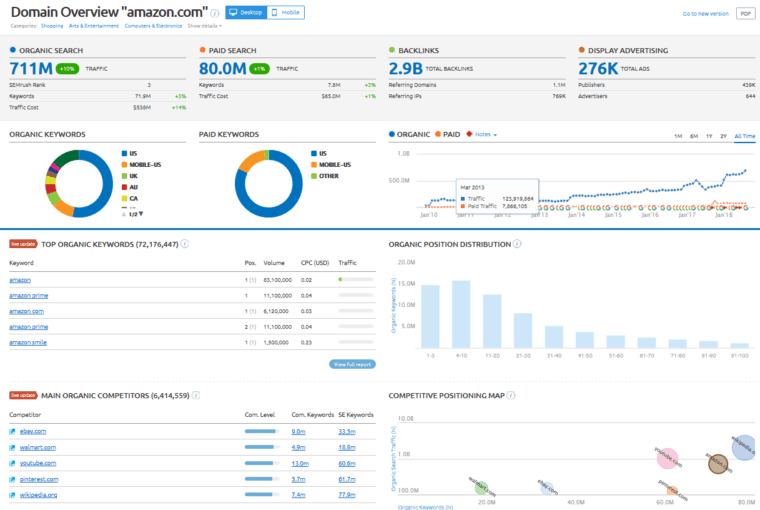Click the external link icon next to ebay.com
The height and width of the screenshot is (510, 760).
13,431
